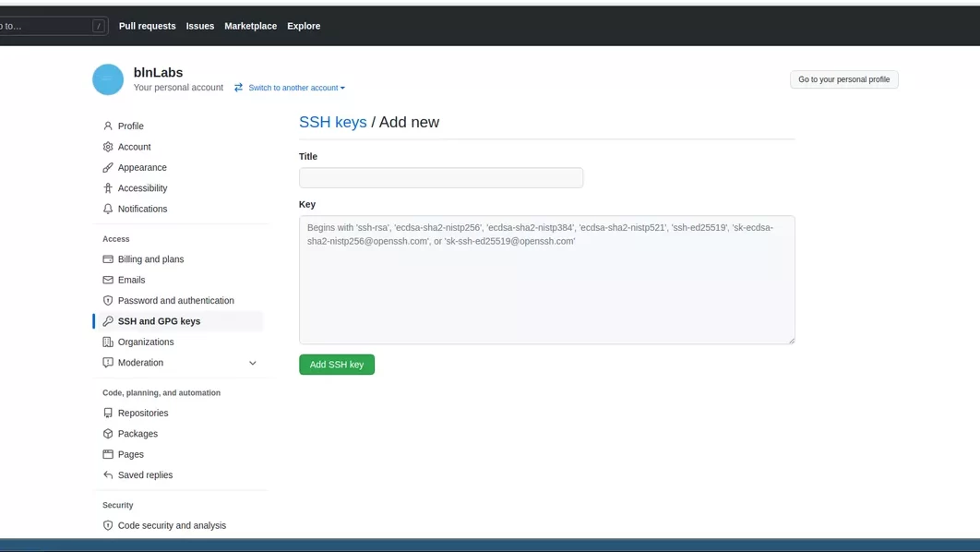The width and height of the screenshot is (980, 552).
Task: Click the Packages cube icon
Action: (107, 433)
